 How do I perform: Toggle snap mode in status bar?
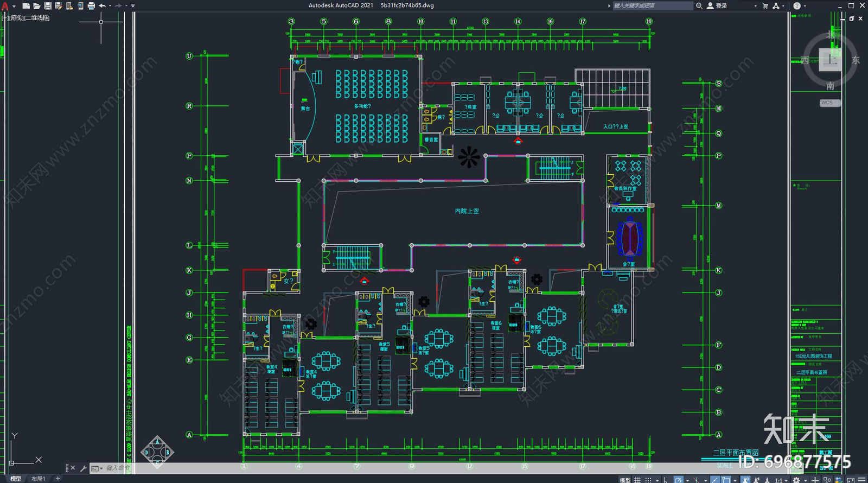coord(648,479)
